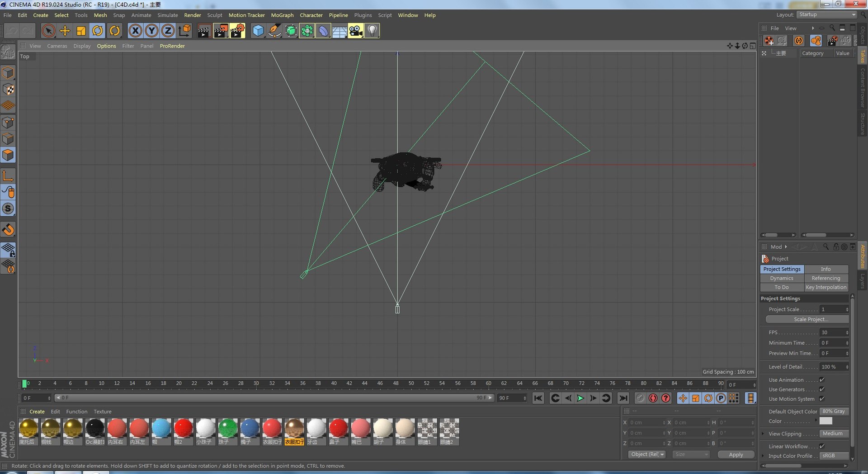
Task: Toggle Y axis lock
Action: [151, 31]
